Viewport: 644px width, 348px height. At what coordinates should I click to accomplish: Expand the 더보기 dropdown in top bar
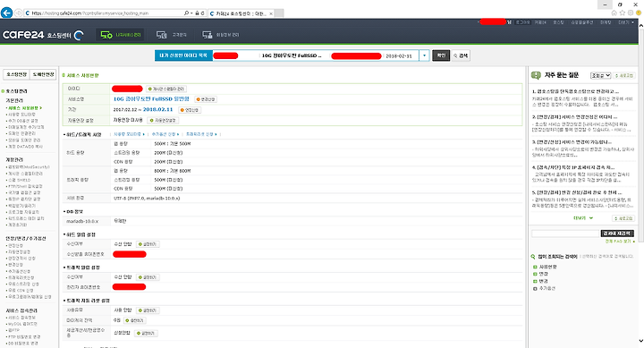(626, 22)
